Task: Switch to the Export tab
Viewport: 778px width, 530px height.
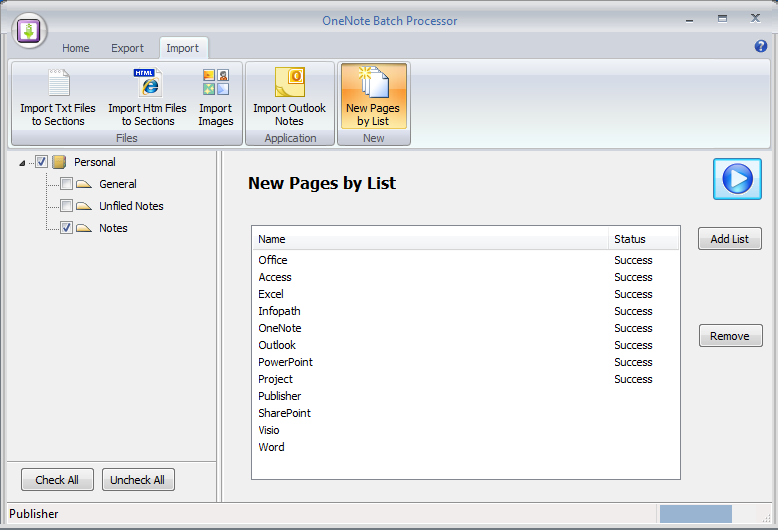Action: (x=128, y=48)
